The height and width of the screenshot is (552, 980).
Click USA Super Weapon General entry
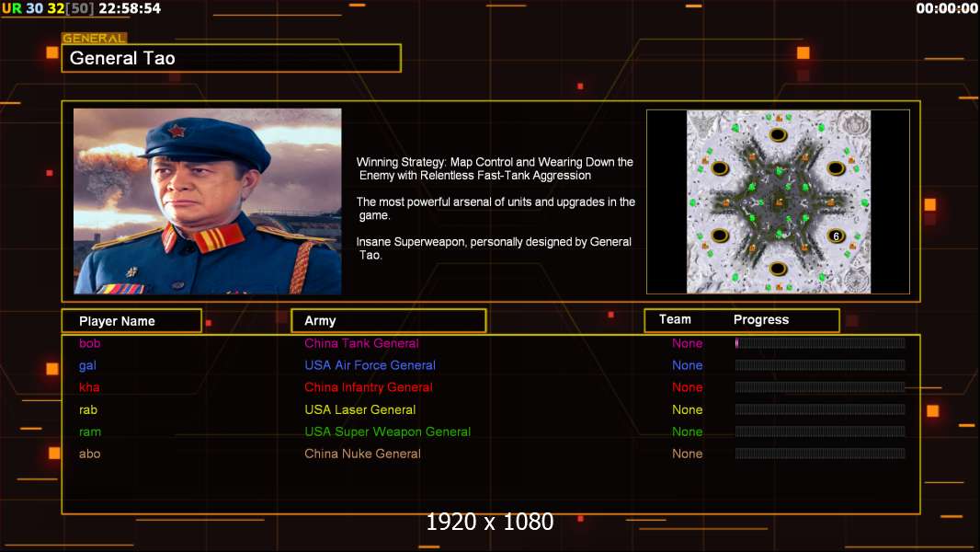point(388,432)
